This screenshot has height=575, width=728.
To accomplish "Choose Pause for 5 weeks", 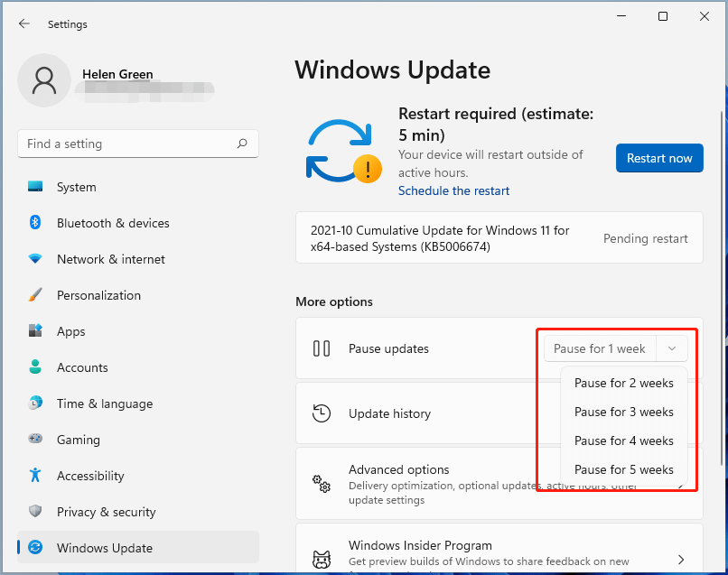I will (623, 469).
